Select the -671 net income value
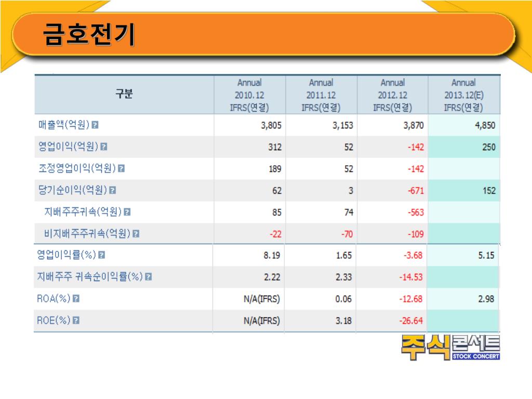This screenshot has height=399, width=532. (416, 191)
